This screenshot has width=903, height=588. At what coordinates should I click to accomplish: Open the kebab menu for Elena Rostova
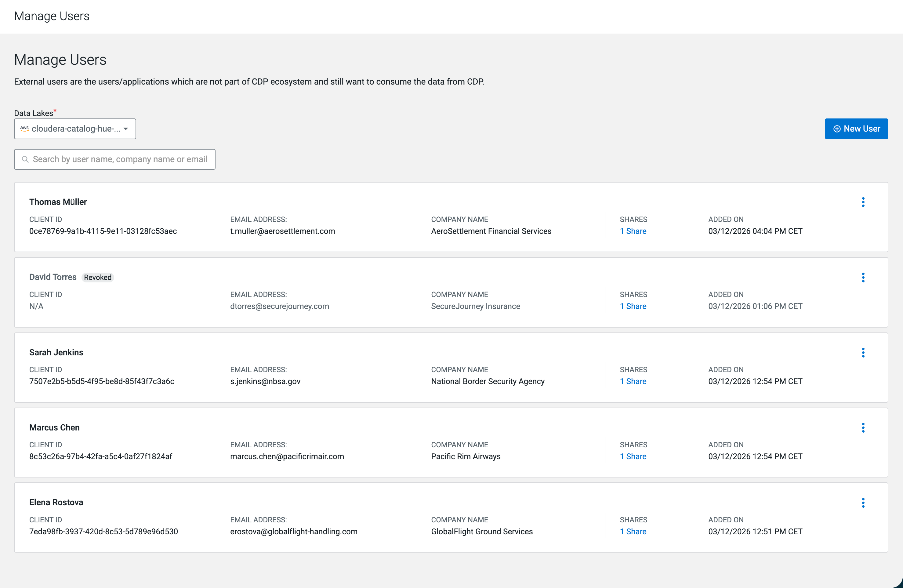click(x=863, y=503)
